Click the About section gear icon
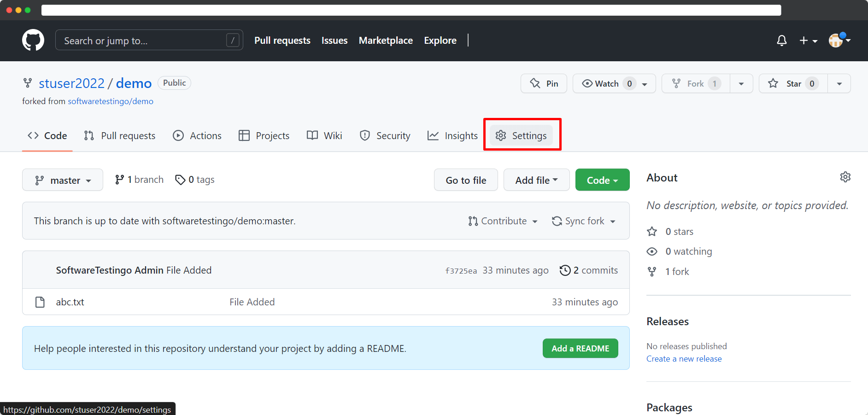The width and height of the screenshot is (868, 415). 845,177
